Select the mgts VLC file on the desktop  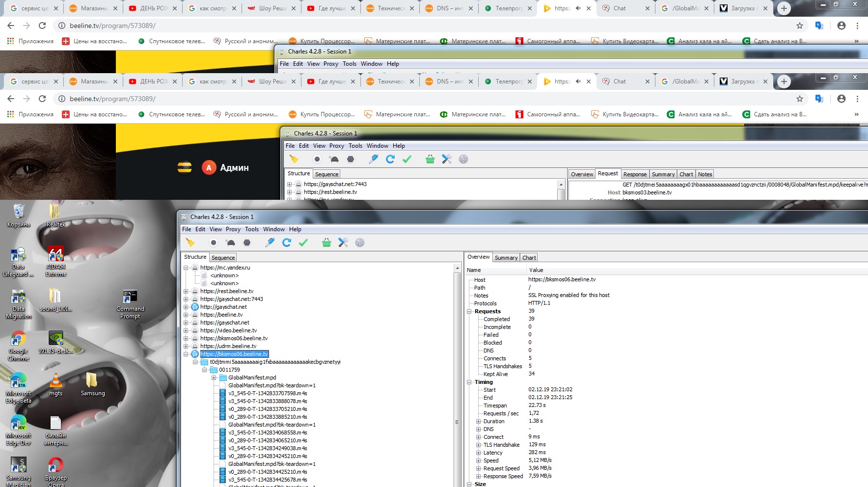point(55,385)
